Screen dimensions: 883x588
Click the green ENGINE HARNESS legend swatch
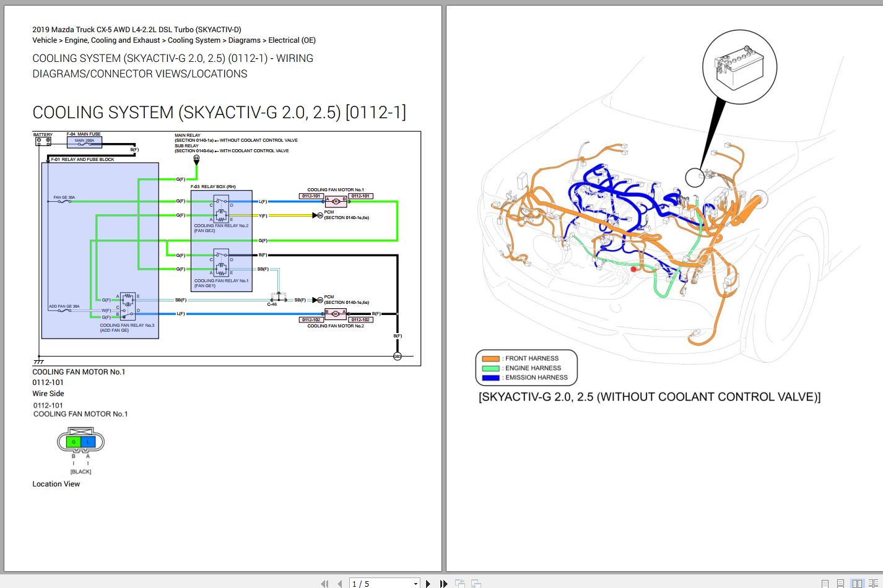point(492,368)
